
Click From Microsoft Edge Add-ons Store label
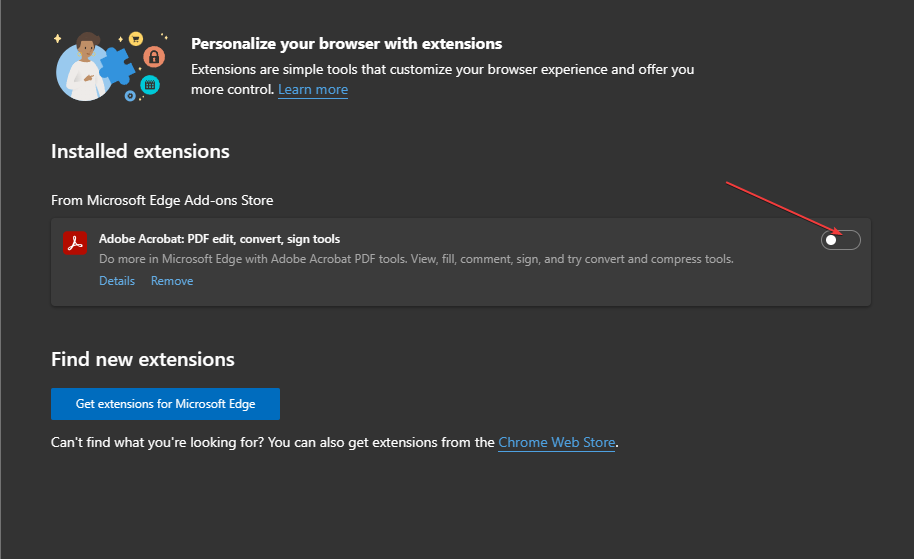162,200
